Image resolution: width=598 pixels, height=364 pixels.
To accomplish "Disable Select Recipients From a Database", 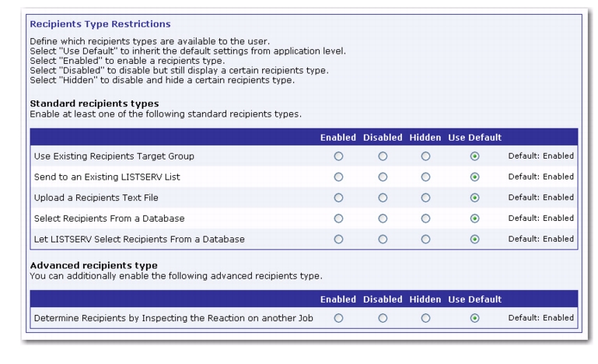I will (383, 219).
